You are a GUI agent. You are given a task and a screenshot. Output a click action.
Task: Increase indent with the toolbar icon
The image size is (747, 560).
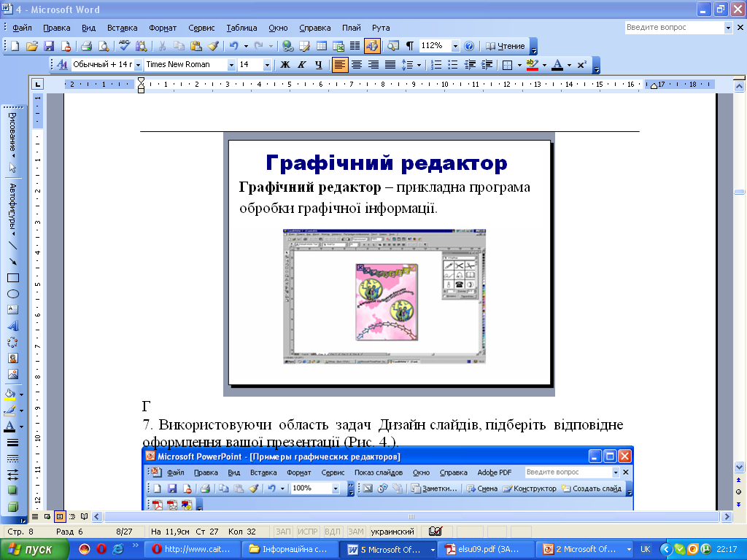pyautogui.click(x=487, y=65)
